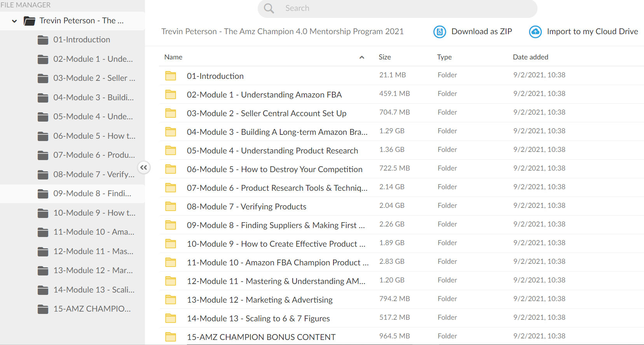The image size is (644, 345).
Task: Open 06-Module 5 - How to Destroy Your Competition
Action: pyautogui.click(x=274, y=169)
